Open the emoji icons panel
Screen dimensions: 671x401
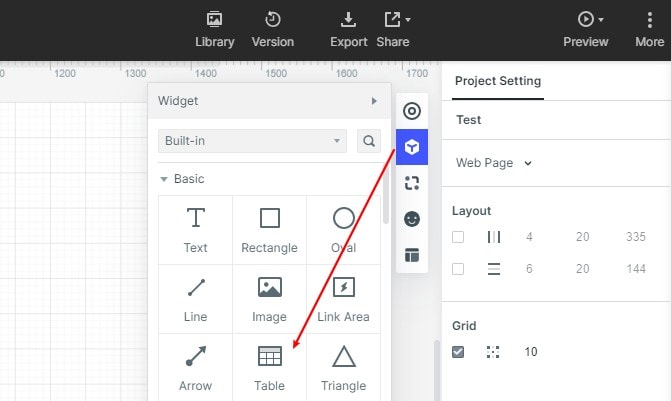point(412,218)
